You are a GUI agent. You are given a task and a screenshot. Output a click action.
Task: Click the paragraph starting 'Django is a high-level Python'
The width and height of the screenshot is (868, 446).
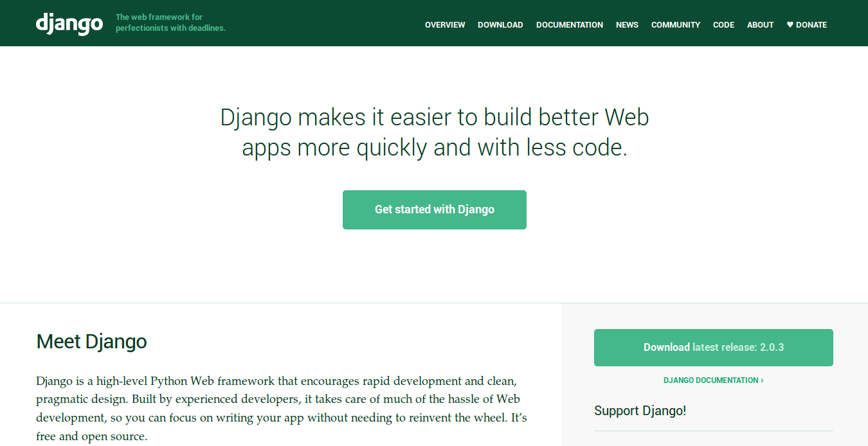282,409
